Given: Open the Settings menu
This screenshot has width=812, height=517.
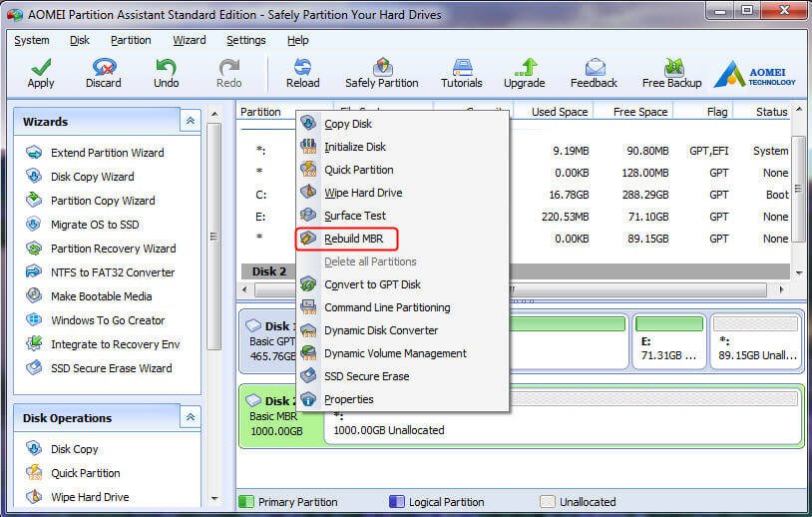Looking at the screenshot, I should [246, 40].
